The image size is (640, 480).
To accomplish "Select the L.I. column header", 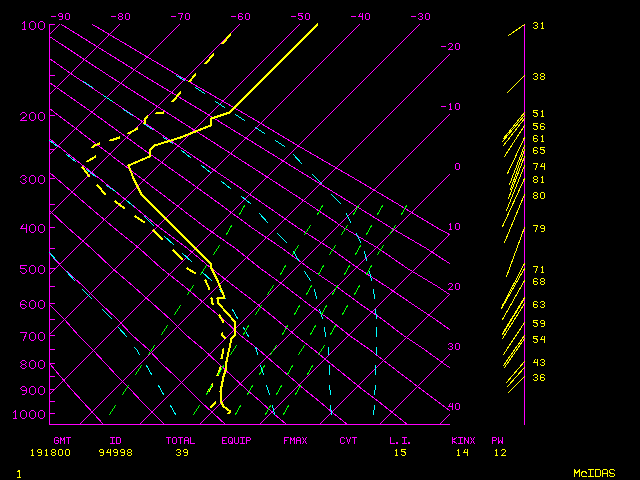I will point(400,440).
